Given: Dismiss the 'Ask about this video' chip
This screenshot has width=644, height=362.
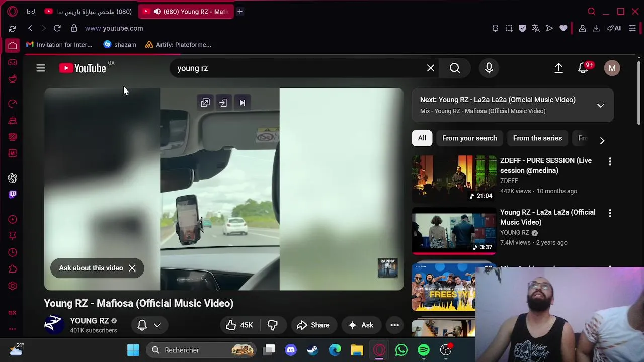Looking at the screenshot, I should pos(132,268).
